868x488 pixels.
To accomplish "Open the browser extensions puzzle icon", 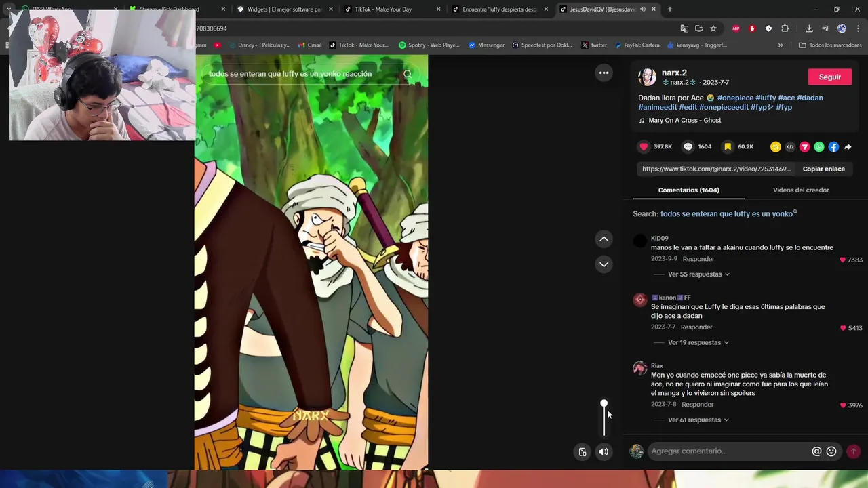I will tap(785, 28).
